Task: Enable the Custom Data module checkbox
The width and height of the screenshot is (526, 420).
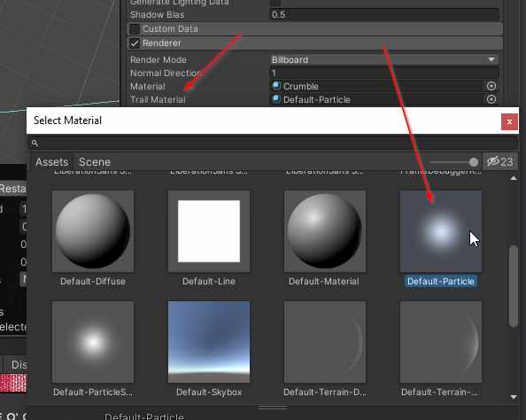Action: click(135, 29)
